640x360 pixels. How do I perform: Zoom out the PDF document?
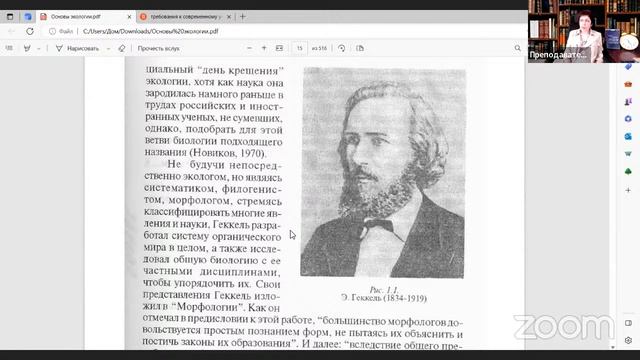tap(249, 48)
